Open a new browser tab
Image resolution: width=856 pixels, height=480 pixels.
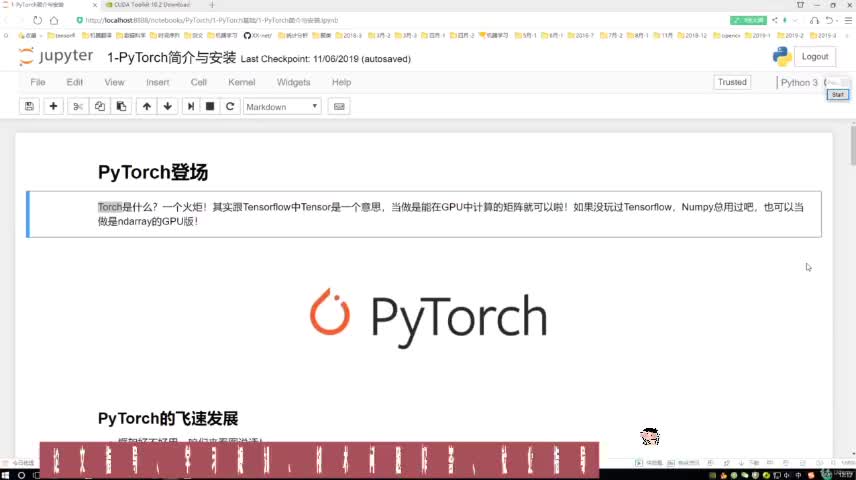[x=212, y=5]
